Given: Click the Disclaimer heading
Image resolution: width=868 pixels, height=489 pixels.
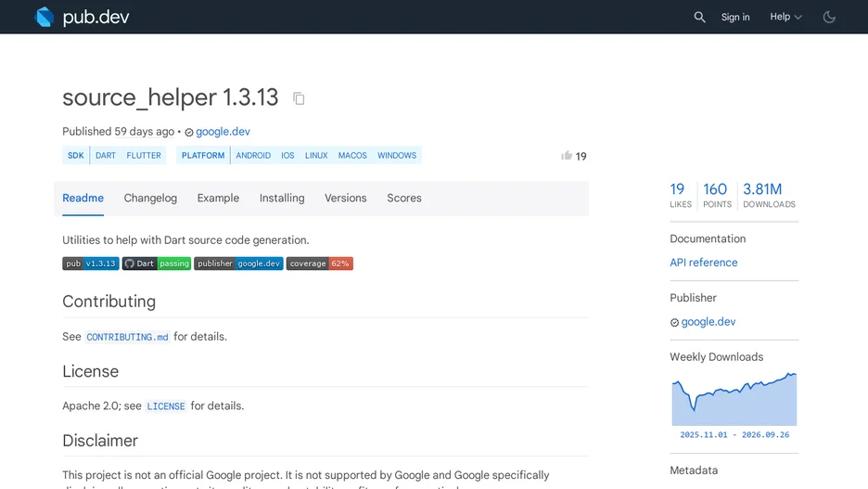Looking at the screenshot, I should (x=100, y=440).
